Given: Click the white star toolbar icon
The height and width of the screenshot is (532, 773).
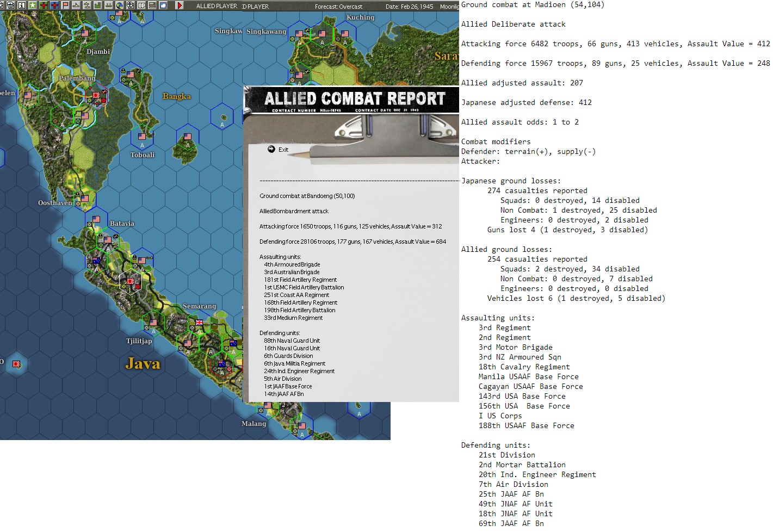Looking at the screenshot, I should [33, 5].
